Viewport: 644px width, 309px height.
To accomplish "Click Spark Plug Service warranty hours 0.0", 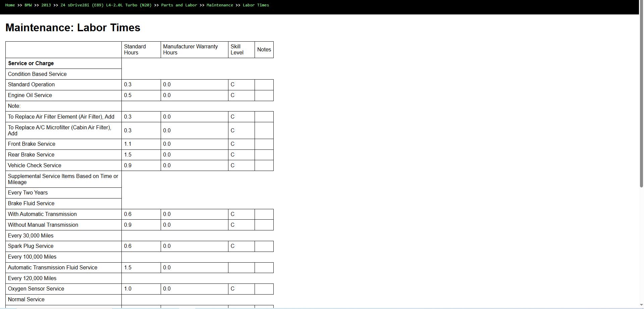I will pos(194,246).
